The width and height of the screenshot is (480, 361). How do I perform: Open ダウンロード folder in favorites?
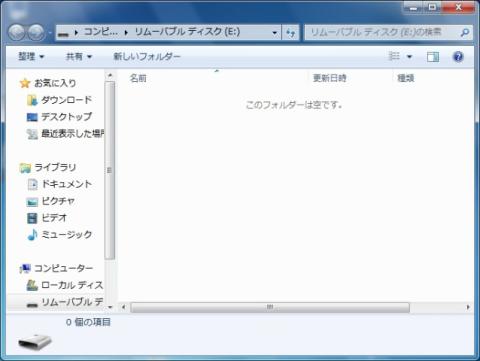coord(66,100)
